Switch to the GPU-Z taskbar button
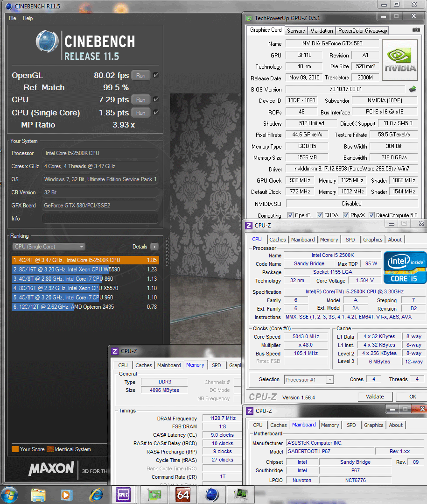This screenshot has width=427, height=504. click(154, 495)
